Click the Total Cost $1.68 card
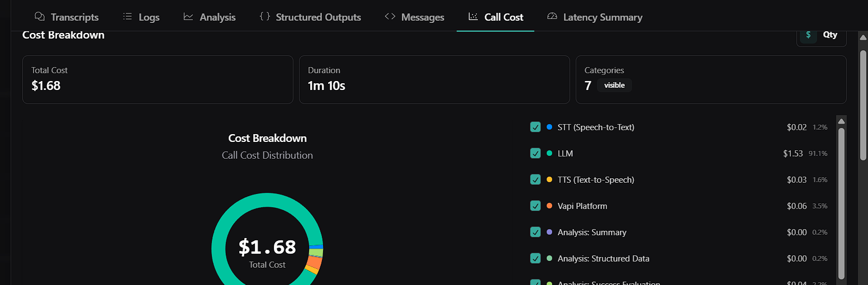This screenshot has width=868, height=285. pyautogui.click(x=158, y=79)
